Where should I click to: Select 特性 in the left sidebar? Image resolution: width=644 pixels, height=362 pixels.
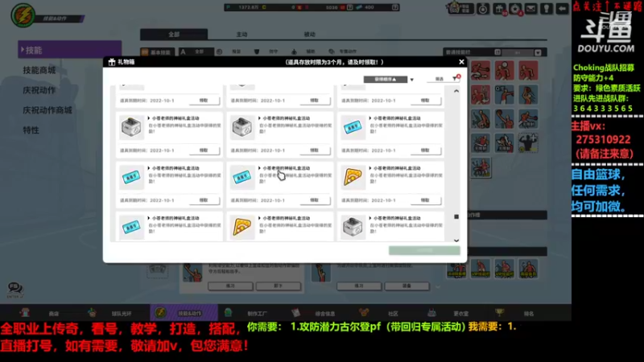point(31,130)
